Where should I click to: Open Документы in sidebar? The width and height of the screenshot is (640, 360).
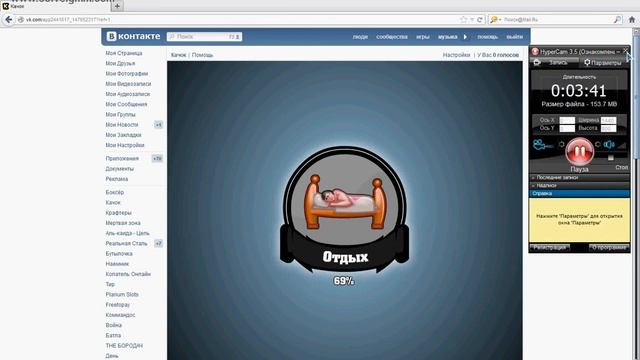tap(120, 169)
